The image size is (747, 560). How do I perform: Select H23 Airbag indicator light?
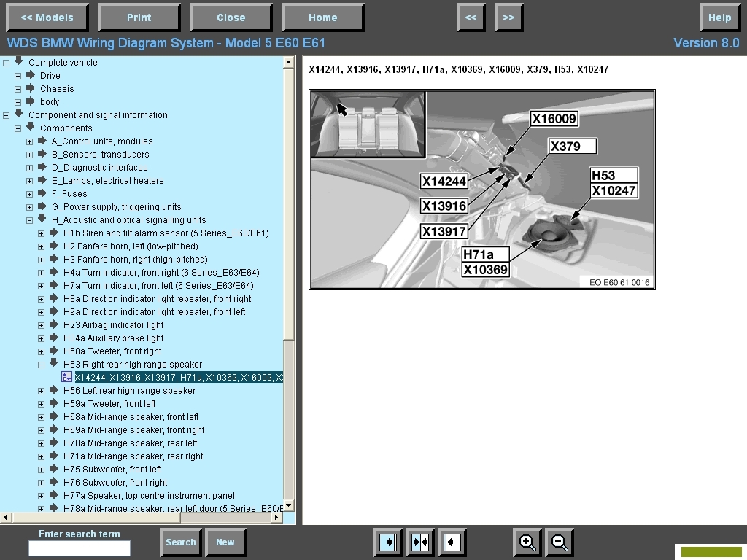point(113,324)
